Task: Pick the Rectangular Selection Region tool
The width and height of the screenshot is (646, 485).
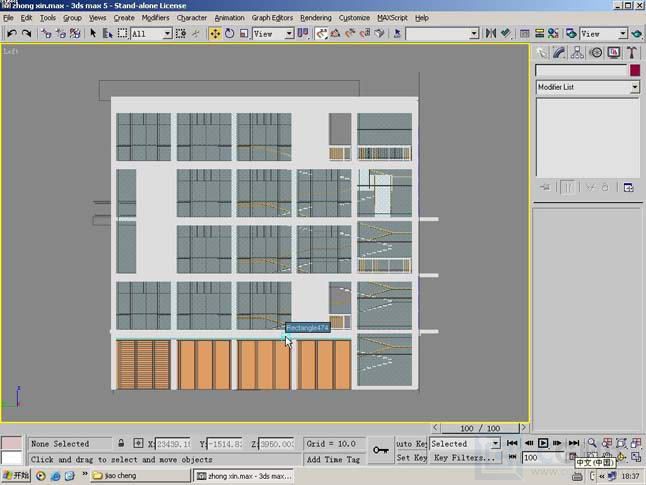Action: coord(122,33)
